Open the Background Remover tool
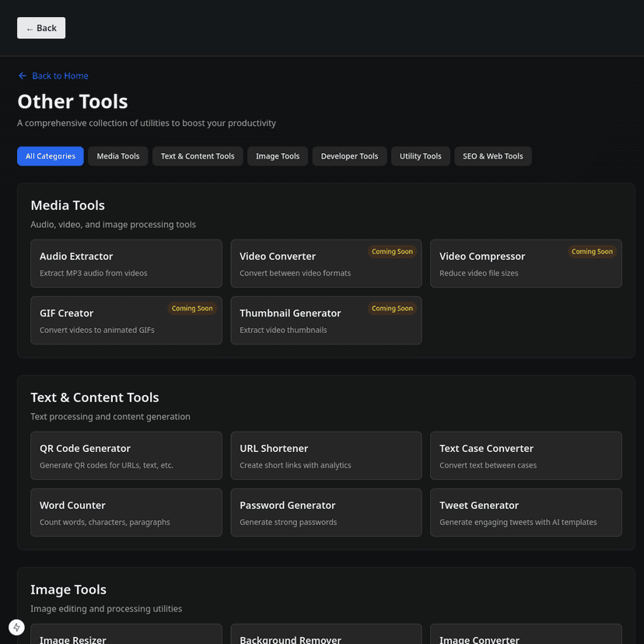 pos(326,636)
